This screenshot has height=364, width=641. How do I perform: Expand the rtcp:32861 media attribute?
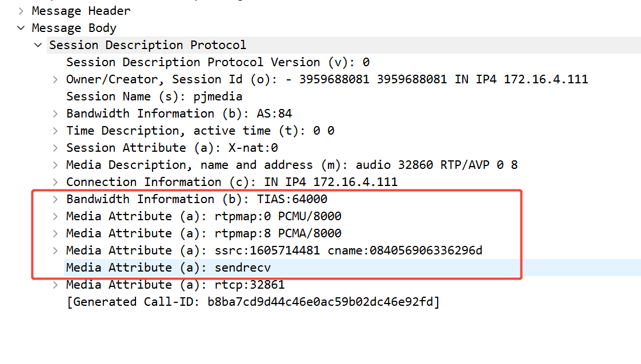55,285
